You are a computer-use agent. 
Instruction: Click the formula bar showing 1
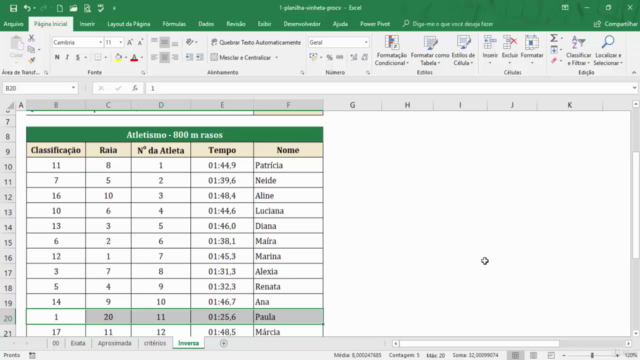(x=389, y=88)
